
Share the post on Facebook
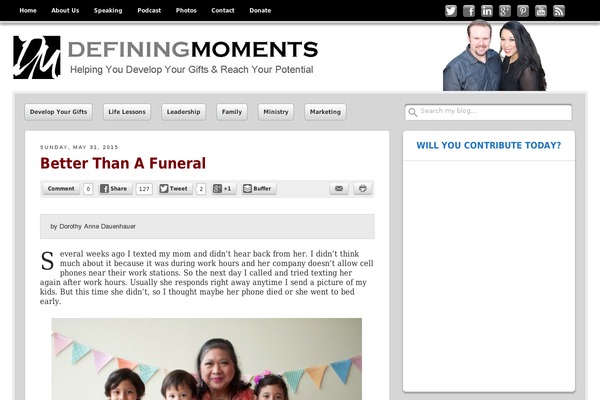tap(114, 188)
